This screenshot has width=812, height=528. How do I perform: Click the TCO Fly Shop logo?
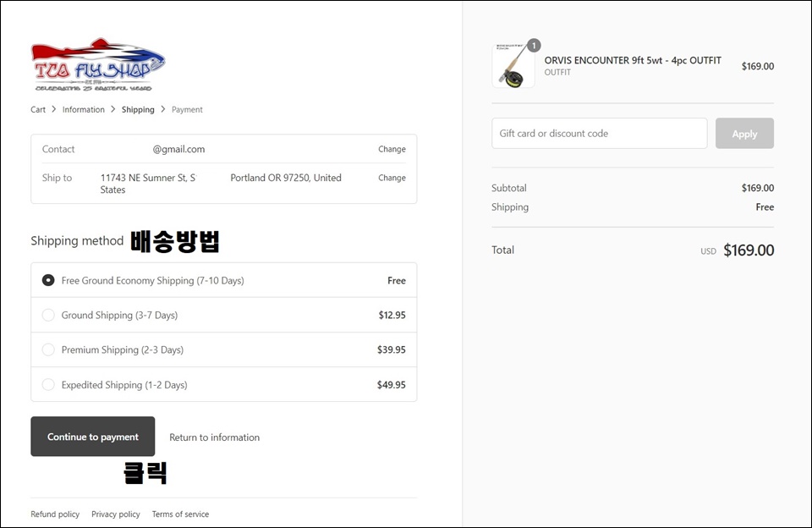pos(98,65)
